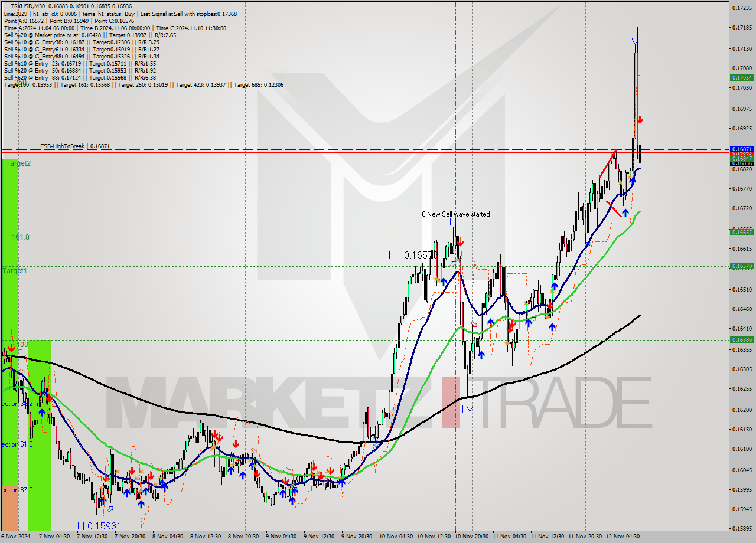Click the blue 'ection 61.8' label
This screenshot has height=543, width=756.
click(17, 444)
